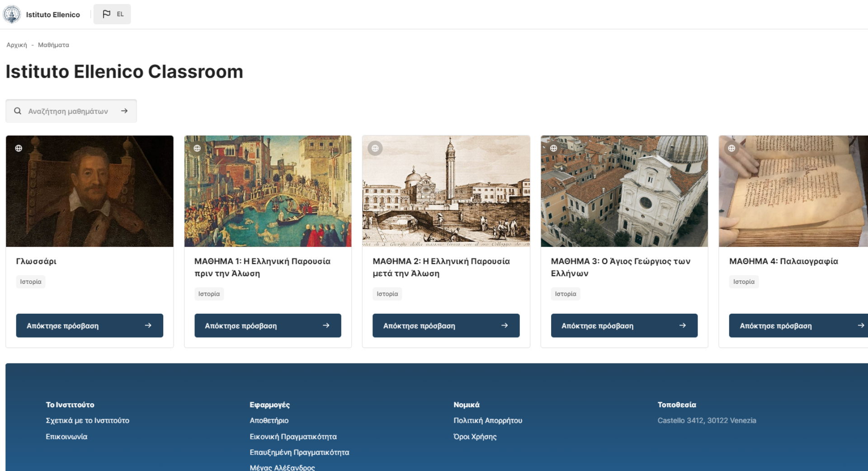Image resolution: width=868 pixels, height=471 pixels.
Task: Click Ιστορία tag on ΜΑΘΗΜΑ 4 card
Action: coord(744,282)
